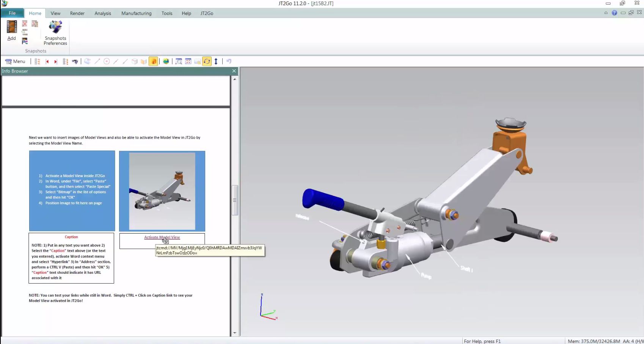Image resolution: width=644 pixels, height=344 pixels.
Task: Click the second structure list toolbar icon
Action: [x=65, y=61]
